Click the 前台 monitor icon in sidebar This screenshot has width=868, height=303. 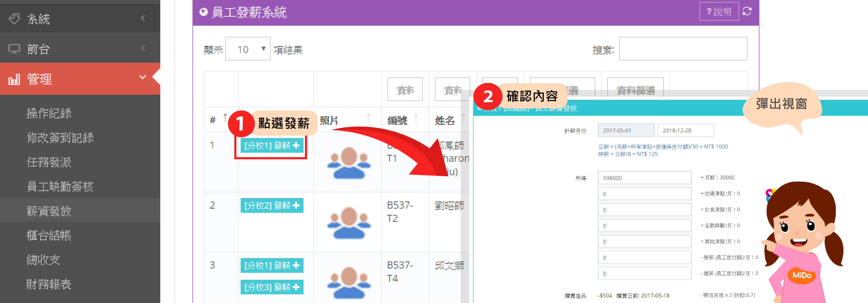tap(14, 49)
